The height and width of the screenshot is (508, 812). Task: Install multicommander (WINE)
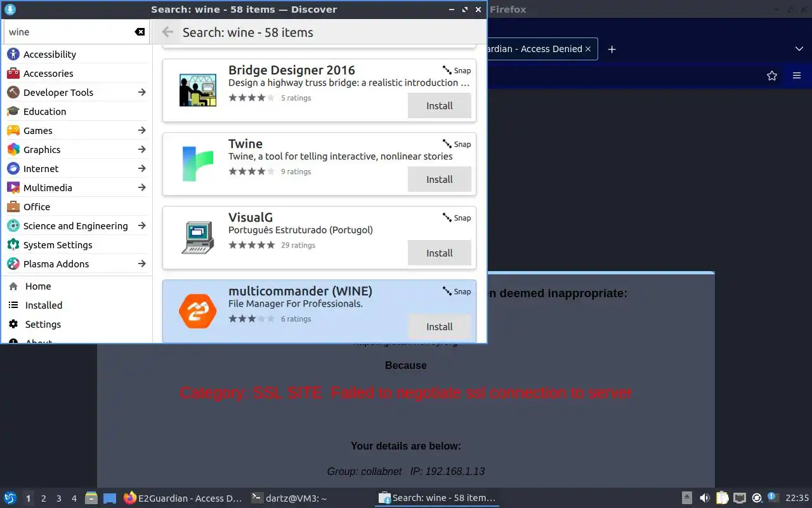439,326
